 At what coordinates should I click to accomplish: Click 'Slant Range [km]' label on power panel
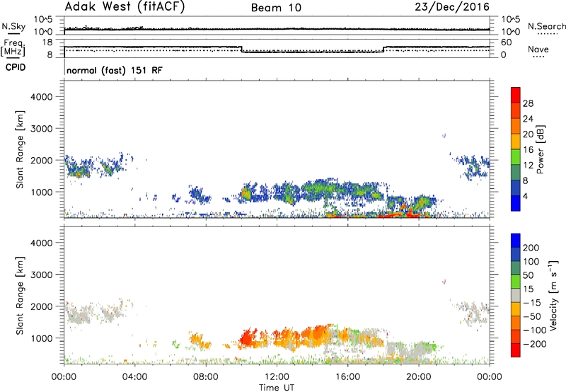tap(20, 149)
